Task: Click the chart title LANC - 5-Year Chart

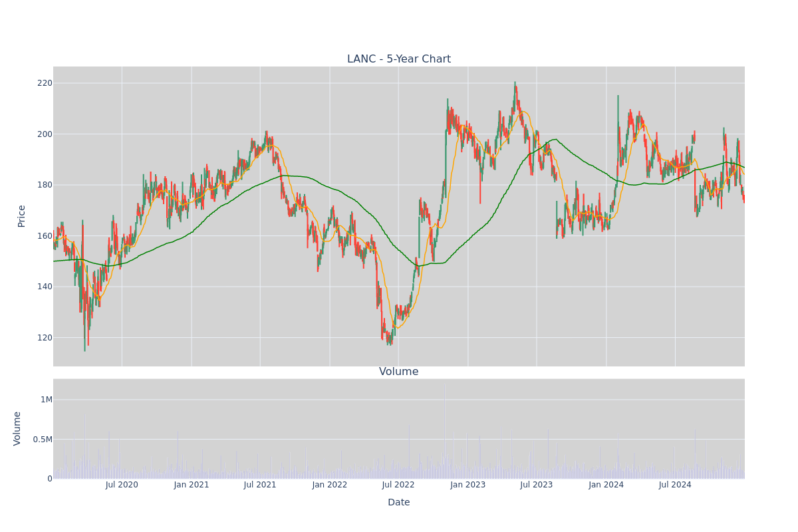Action: point(399,59)
